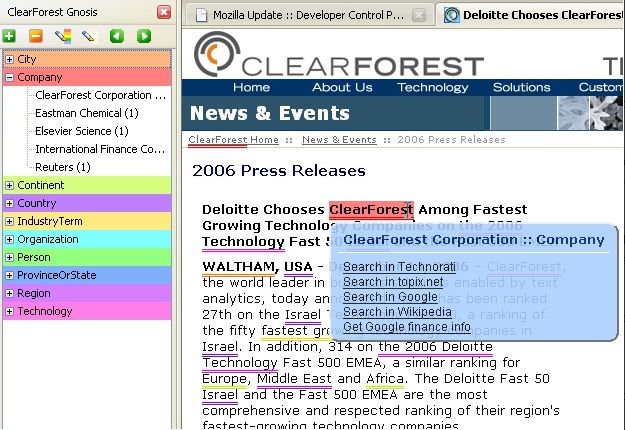Click Search in Wikipedia link
The image size is (625, 430).
pyautogui.click(x=397, y=312)
